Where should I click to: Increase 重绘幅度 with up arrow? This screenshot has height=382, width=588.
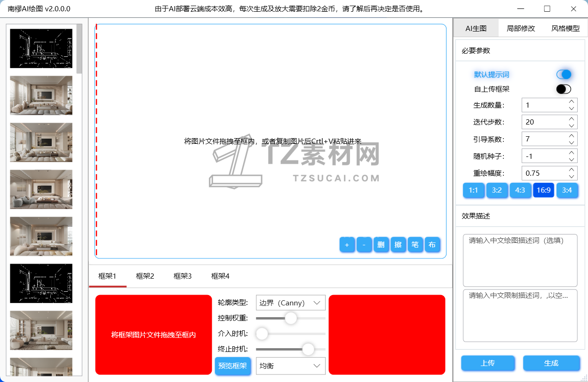pyautogui.click(x=572, y=169)
